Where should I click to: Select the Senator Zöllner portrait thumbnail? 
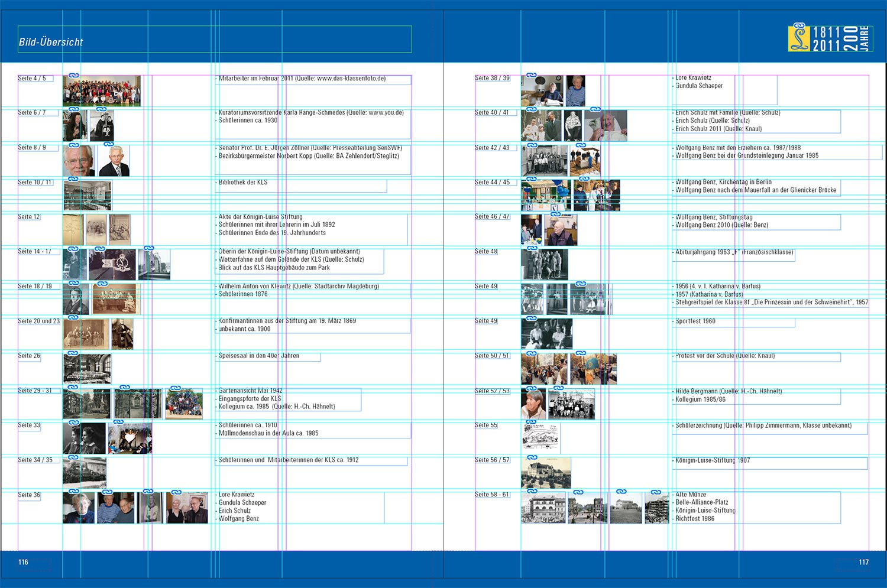79,161
